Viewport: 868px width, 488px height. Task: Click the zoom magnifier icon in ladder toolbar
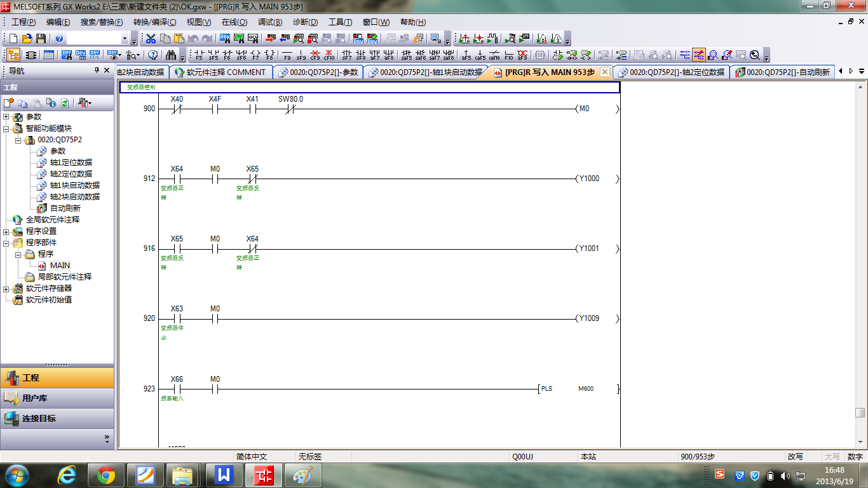click(x=754, y=55)
